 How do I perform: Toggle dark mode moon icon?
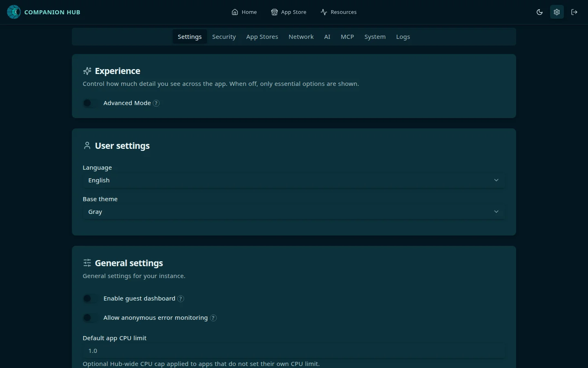coord(539,12)
